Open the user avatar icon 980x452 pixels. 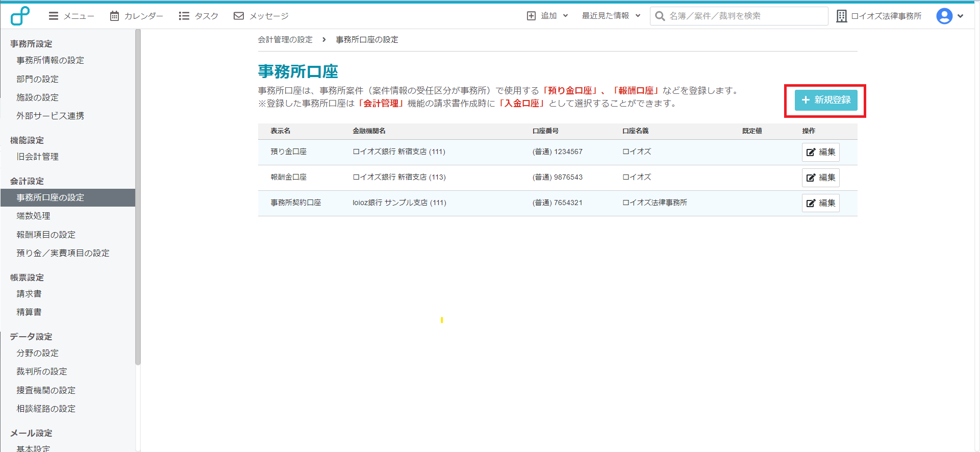pyautogui.click(x=944, y=16)
